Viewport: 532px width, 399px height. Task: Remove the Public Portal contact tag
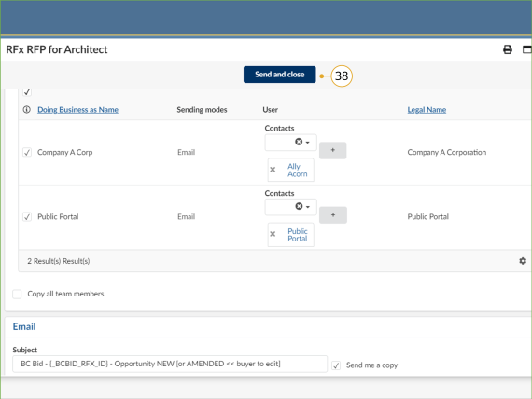point(273,234)
